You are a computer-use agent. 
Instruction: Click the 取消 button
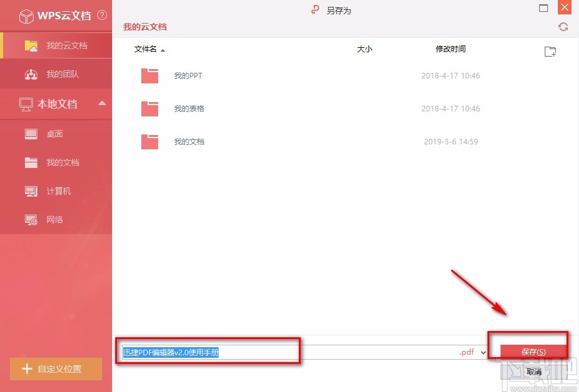coord(534,371)
